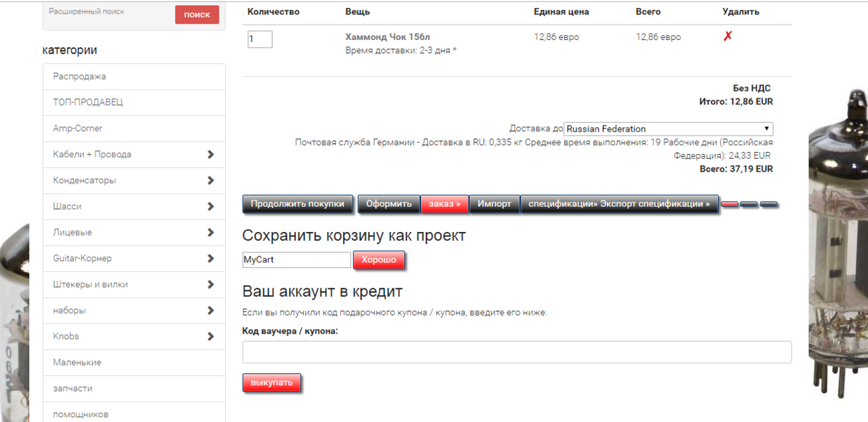Click the Штекеры и вилки category label
This screenshot has width=868, height=422.
tap(90, 284)
